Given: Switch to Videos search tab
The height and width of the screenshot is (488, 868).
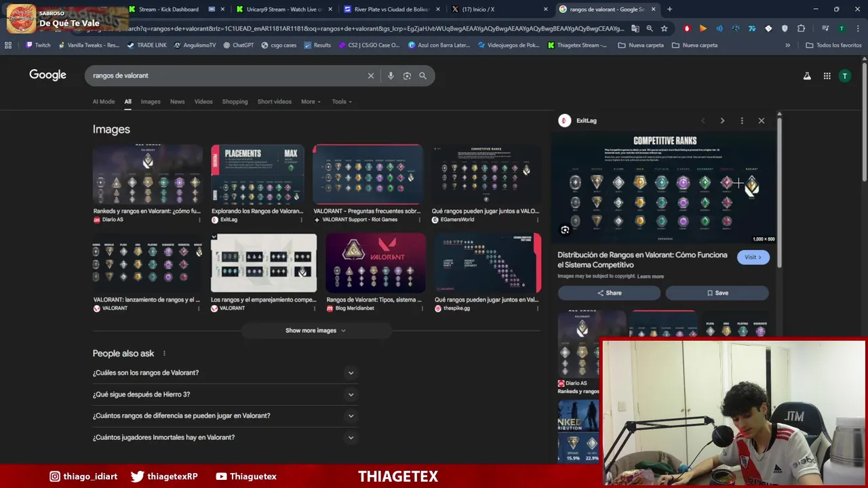Looking at the screenshot, I should pos(203,102).
